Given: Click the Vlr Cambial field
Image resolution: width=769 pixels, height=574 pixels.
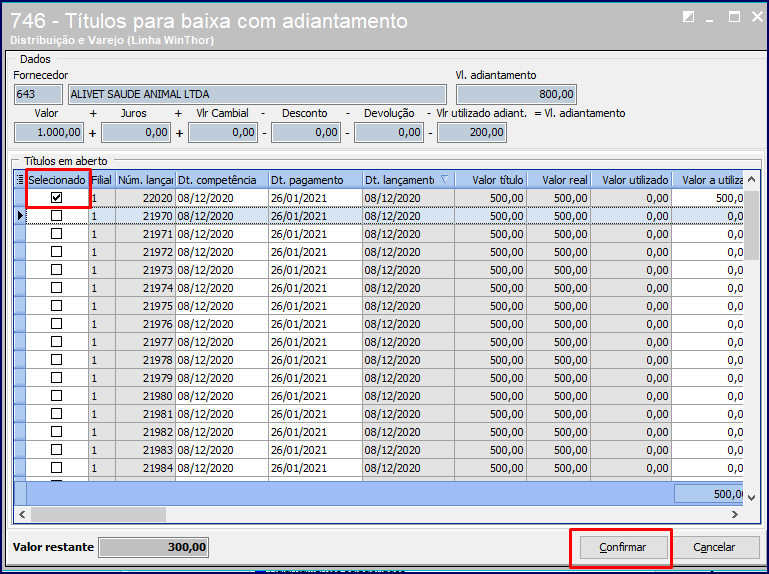Looking at the screenshot, I should point(223,132).
